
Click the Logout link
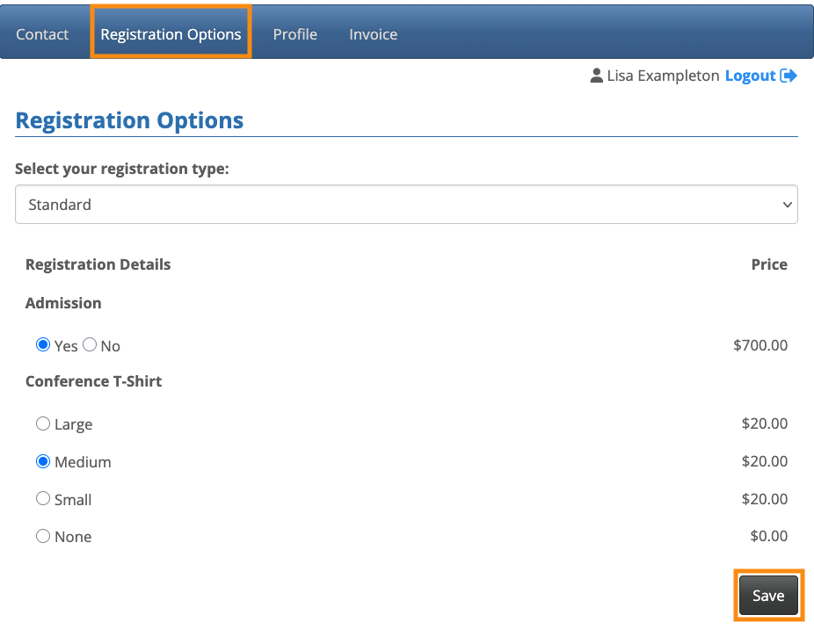point(750,76)
